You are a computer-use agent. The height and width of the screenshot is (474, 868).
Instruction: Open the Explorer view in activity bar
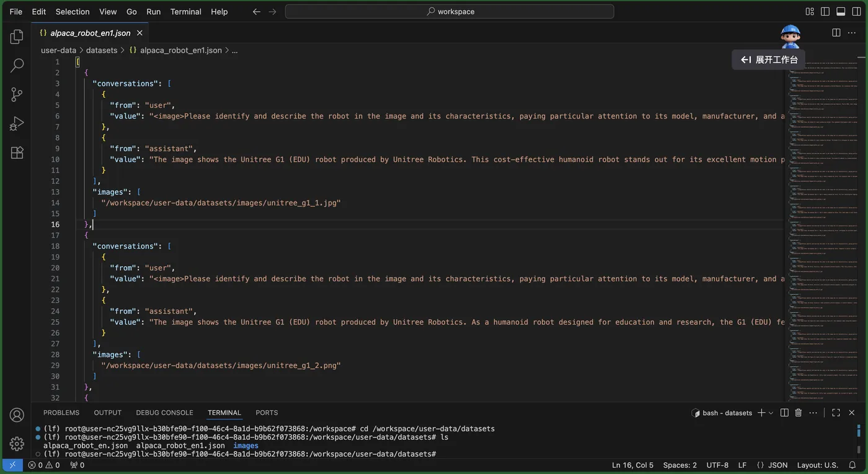point(17,37)
